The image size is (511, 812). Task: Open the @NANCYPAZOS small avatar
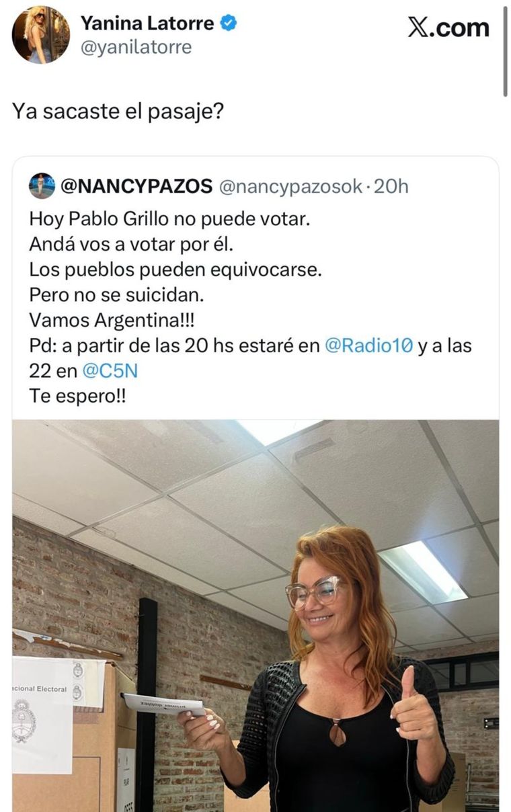click(x=42, y=186)
